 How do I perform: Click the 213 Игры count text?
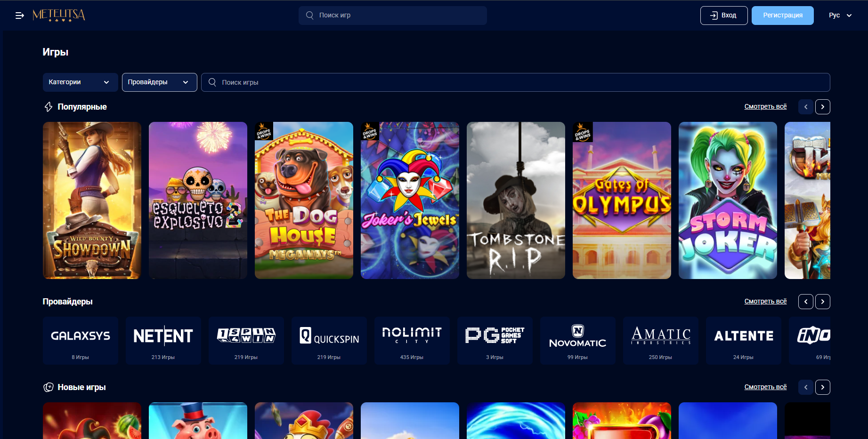click(163, 358)
